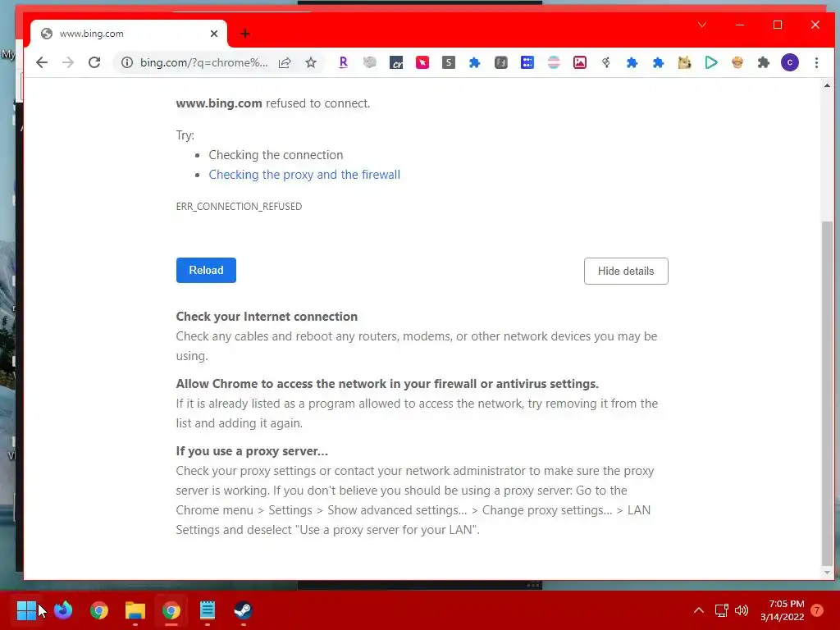840x630 pixels.
Task: Open Chrome's three-dot menu
Action: tap(816, 62)
